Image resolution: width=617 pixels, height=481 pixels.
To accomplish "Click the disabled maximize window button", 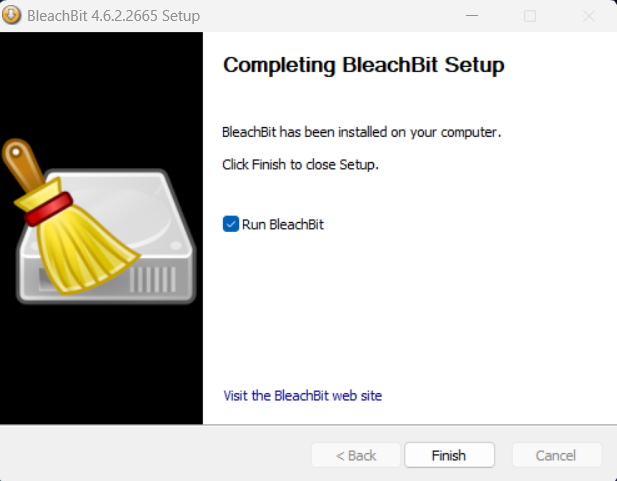I will click(x=530, y=16).
